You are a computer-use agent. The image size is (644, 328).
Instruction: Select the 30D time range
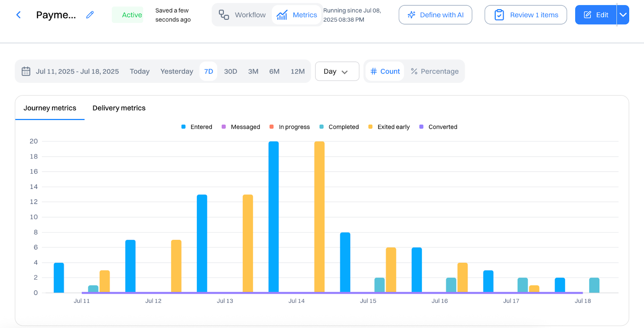[x=231, y=71]
